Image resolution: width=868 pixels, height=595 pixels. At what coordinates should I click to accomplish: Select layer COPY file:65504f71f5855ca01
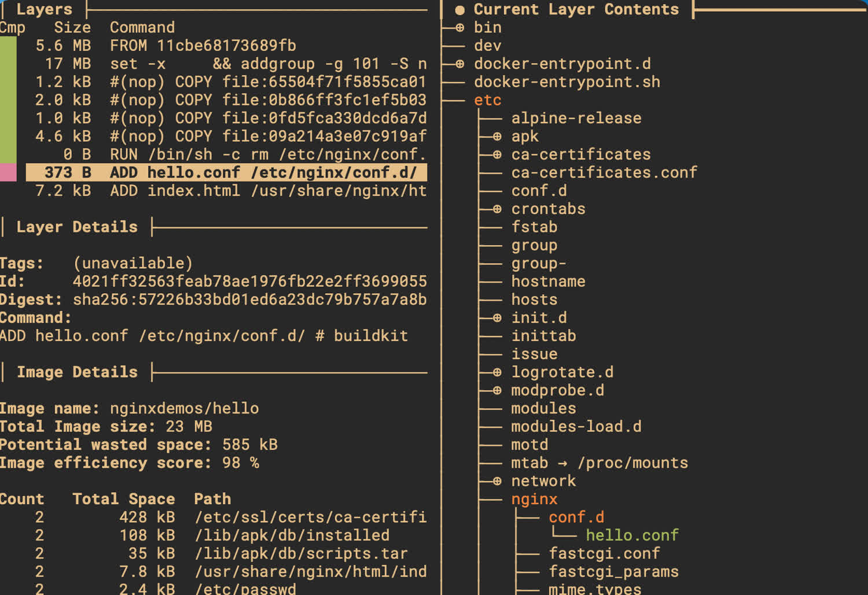click(x=226, y=82)
